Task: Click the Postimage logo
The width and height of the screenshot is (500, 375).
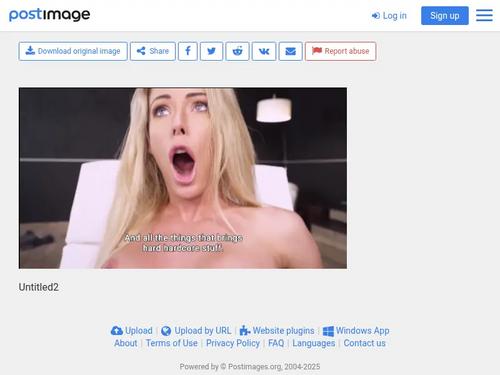Action: point(49,15)
